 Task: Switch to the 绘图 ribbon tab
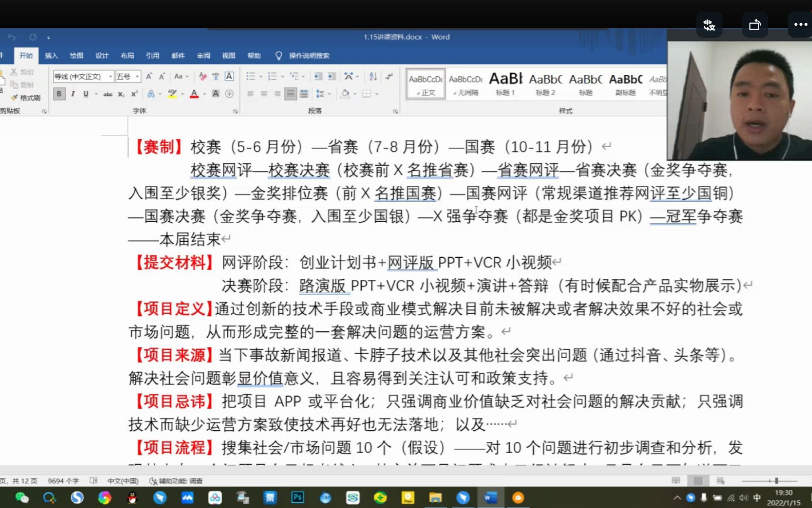point(76,56)
